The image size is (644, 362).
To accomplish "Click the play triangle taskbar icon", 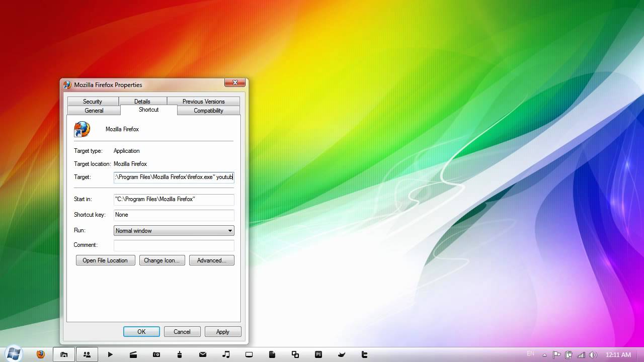I will (x=110, y=354).
